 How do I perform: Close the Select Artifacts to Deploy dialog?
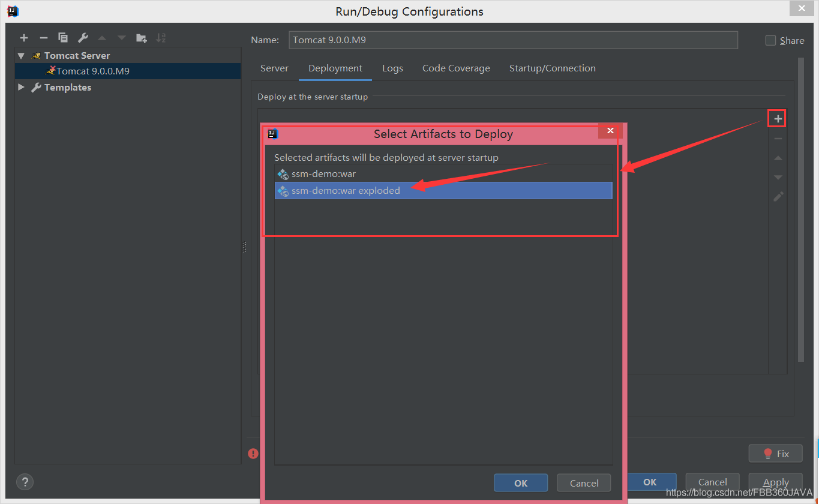pyautogui.click(x=610, y=131)
